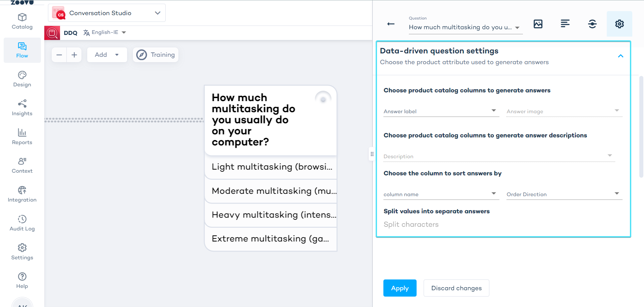
Task: Open the Conversation Studio product switcher
Action: click(106, 13)
